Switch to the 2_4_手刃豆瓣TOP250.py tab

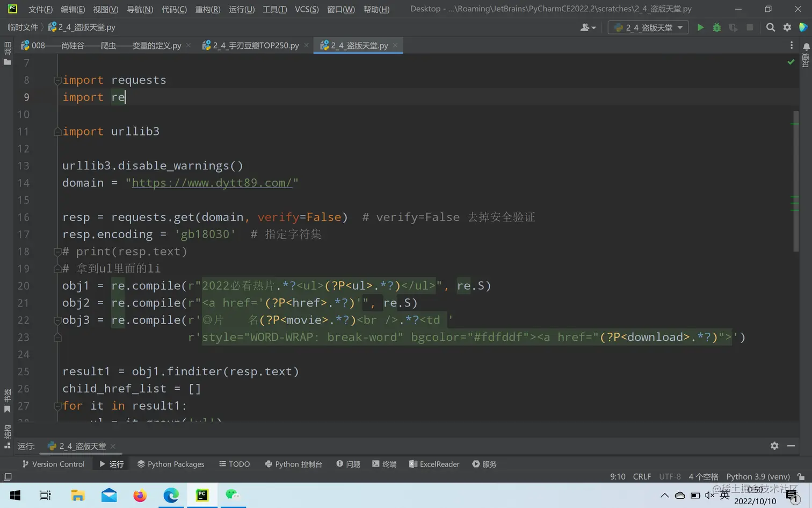pos(255,46)
